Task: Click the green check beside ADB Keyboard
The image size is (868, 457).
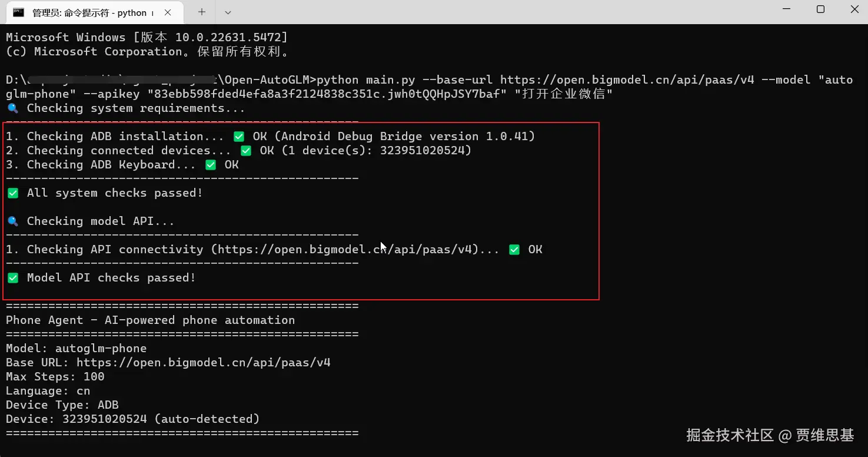Action: [x=211, y=165]
